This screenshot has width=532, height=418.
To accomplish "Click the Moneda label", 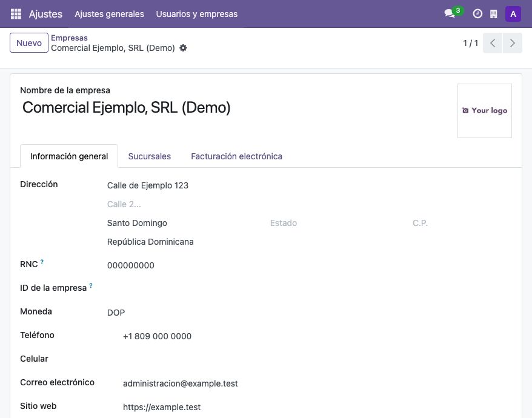I will pos(36,311).
